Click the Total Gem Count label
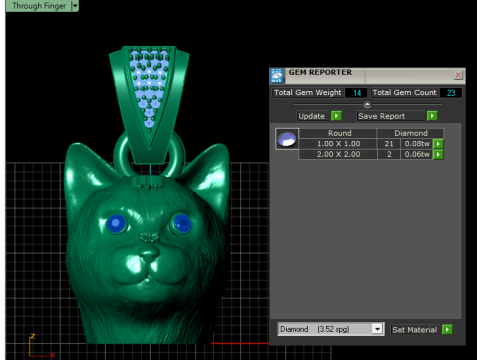480x360 pixels. pyautogui.click(x=404, y=93)
